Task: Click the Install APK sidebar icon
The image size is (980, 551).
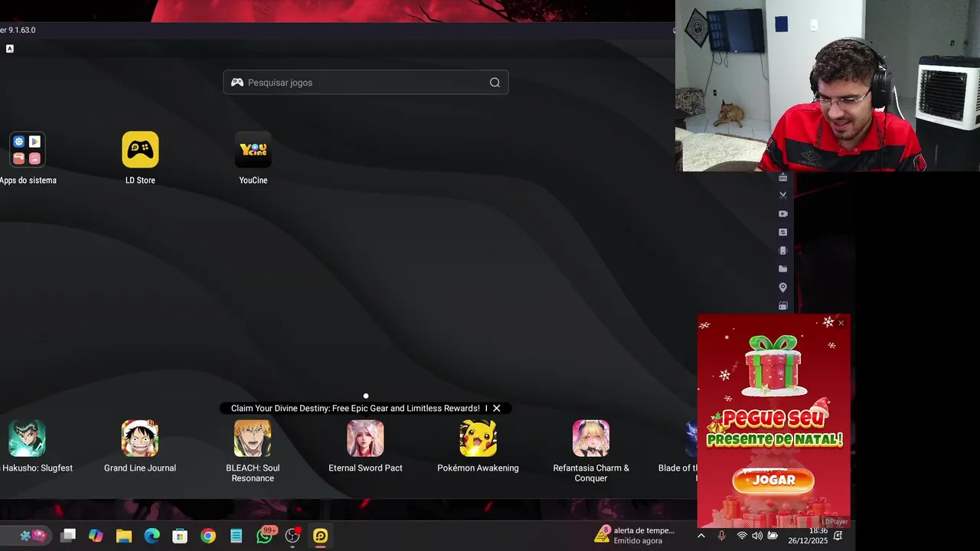Action: (x=782, y=178)
